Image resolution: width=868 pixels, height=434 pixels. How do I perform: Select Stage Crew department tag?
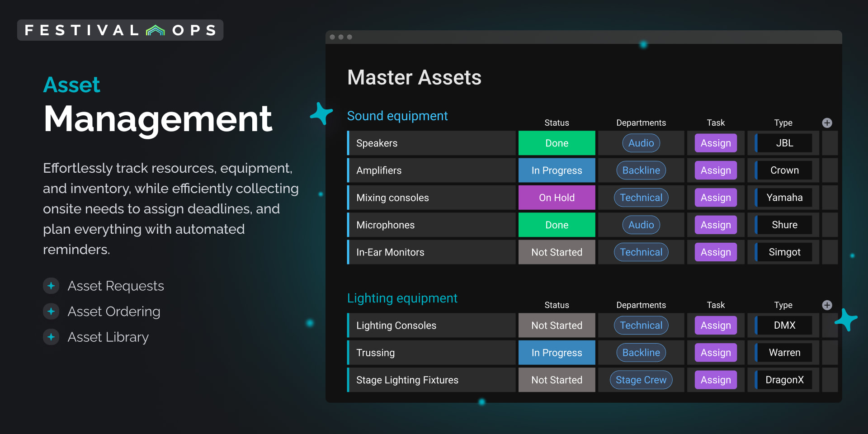(641, 380)
